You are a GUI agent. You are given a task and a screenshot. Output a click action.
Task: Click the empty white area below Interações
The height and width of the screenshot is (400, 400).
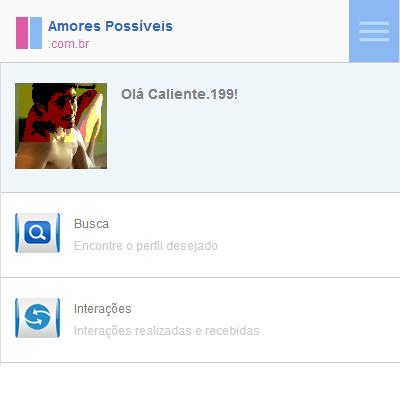pos(200,382)
